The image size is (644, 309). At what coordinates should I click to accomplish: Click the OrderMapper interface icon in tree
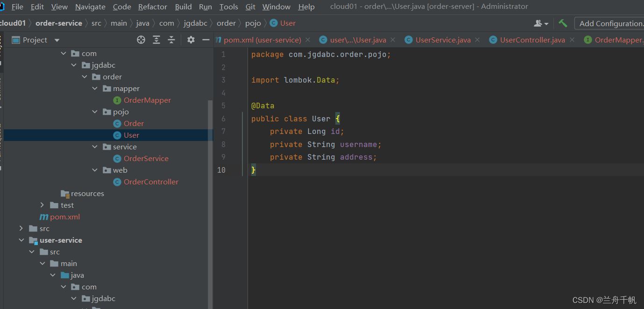click(117, 100)
